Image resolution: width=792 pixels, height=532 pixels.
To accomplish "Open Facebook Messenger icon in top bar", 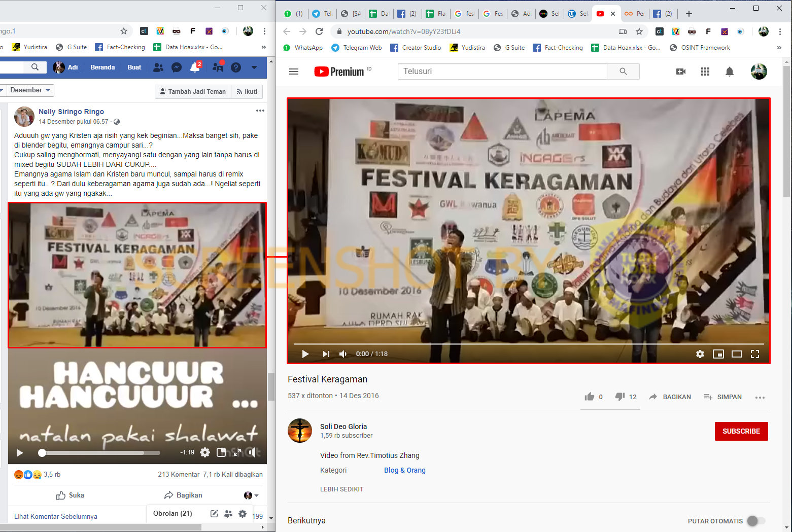I will click(x=177, y=67).
